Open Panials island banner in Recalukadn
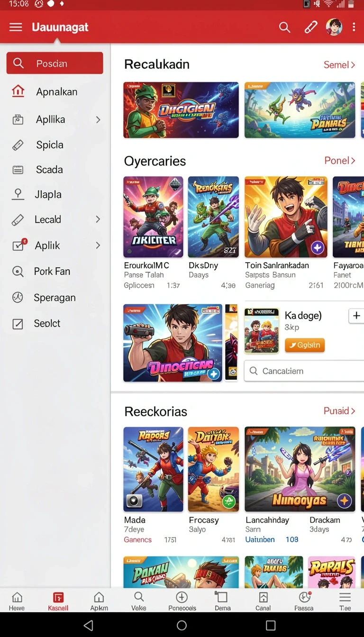The width and height of the screenshot is (364, 637). coord(300,110)
